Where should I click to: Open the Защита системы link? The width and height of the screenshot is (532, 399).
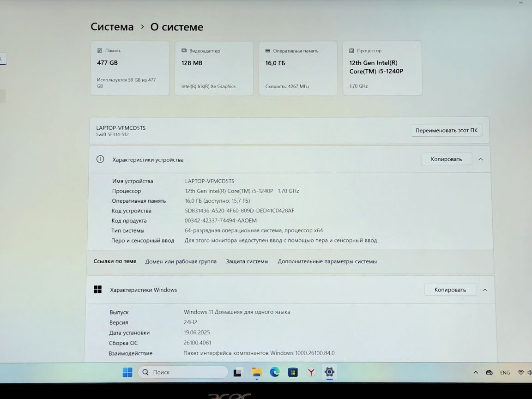coord(247,261)
